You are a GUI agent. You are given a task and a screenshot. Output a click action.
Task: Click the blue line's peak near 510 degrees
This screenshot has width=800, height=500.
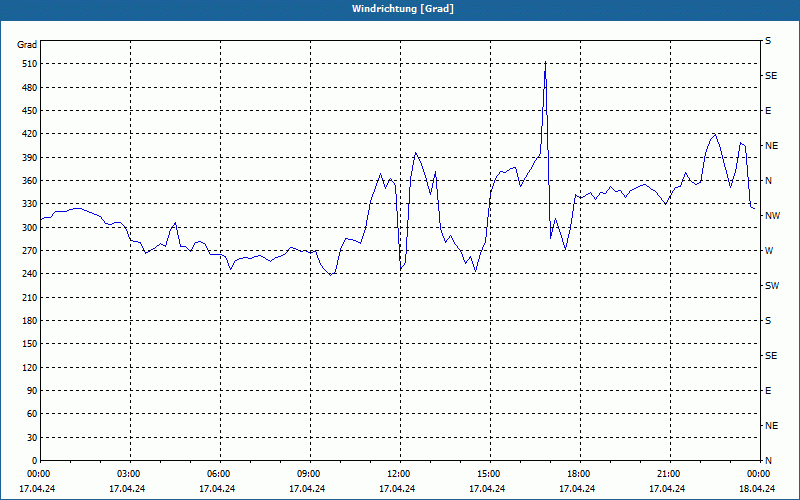(x=545, y=62)
